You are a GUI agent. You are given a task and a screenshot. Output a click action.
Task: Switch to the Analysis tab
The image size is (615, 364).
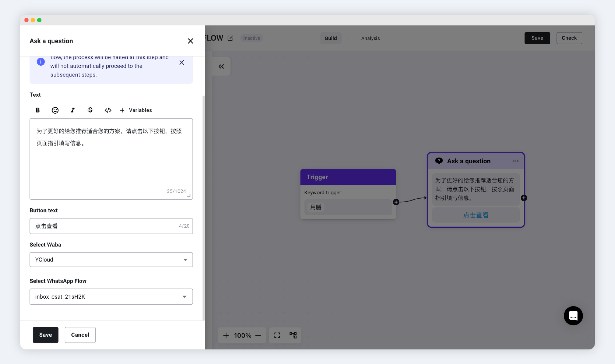point(370,38)
